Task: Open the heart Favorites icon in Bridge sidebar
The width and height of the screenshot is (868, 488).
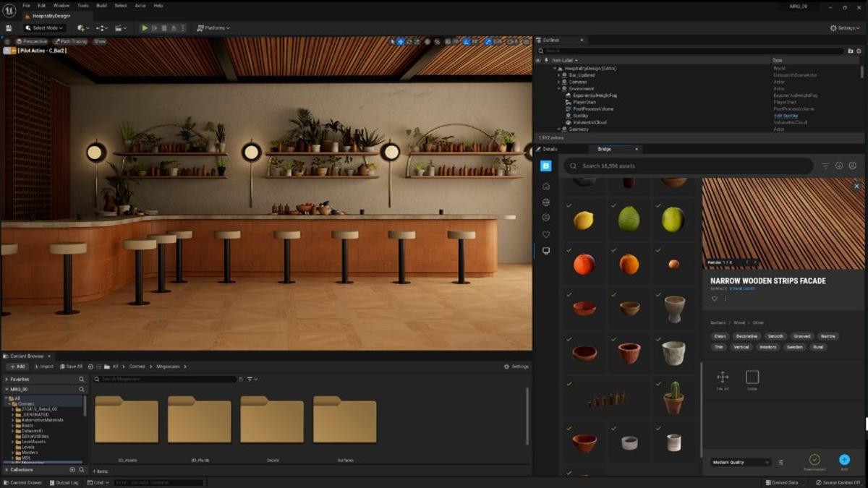Action: pyautogui.click(x=546, y=234)
